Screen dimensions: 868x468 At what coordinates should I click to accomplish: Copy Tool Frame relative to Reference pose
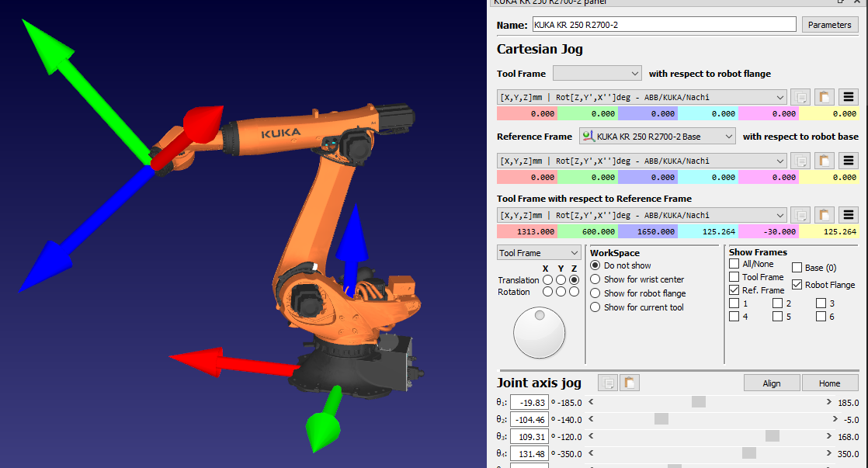801,216
